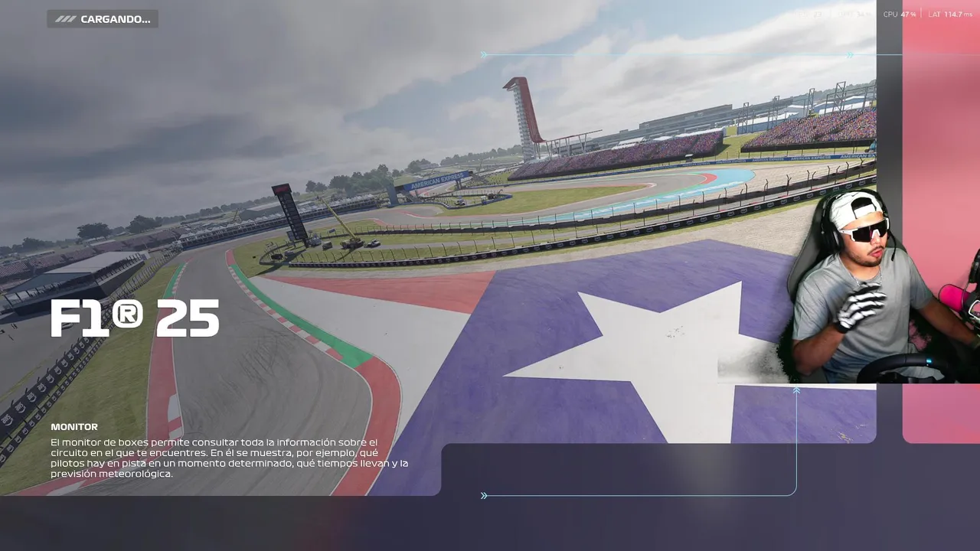Click the LAT 114.7 ms overlay readout
The image size is (980, 551).
coord(950,15)
